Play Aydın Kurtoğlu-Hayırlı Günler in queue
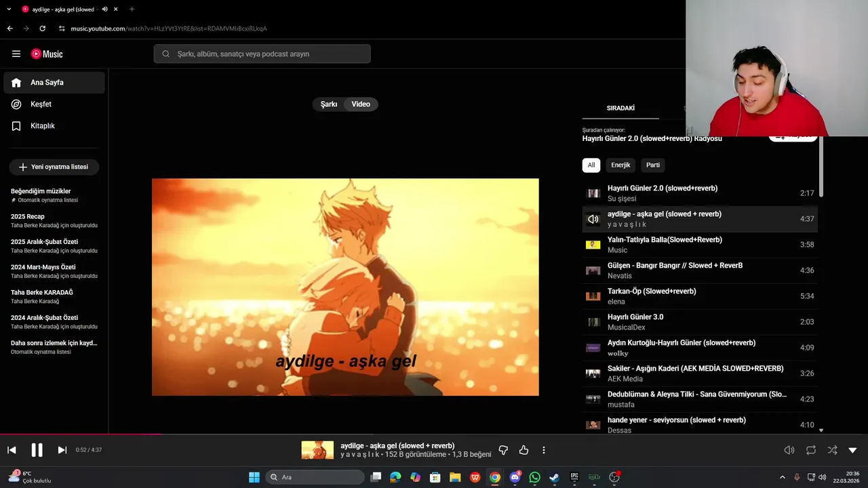The image size is (868, 488). [x=700, y=348]
